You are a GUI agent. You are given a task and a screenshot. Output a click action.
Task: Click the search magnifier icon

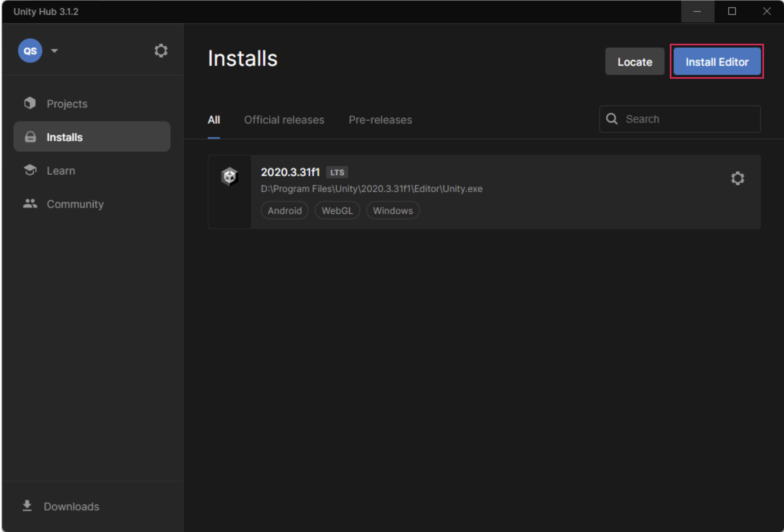coord(611,119)
